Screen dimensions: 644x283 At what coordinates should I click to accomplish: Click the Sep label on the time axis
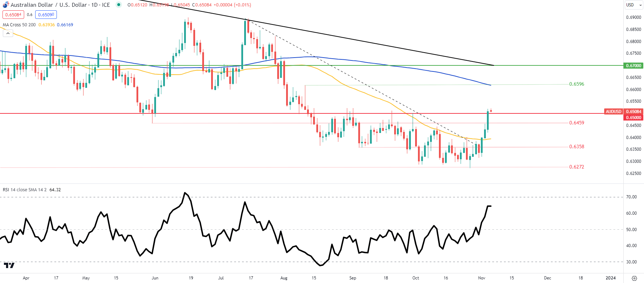tap(353, 278)
